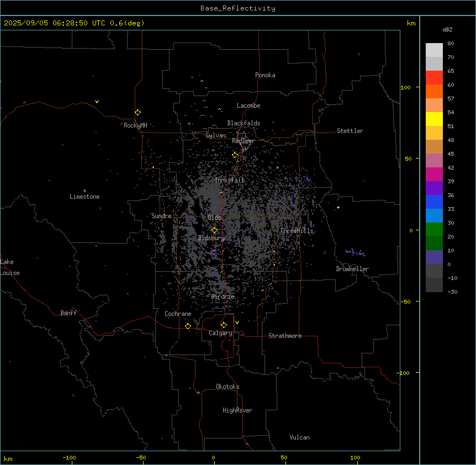476x465 pixels.
Task: Click the Strathmore label
Action: (285, 336)
